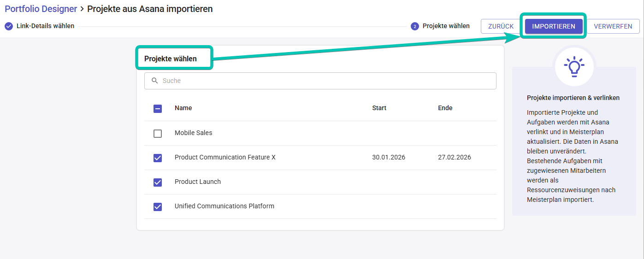The image size is (644, 259).
Task: Click the Ende column header
Action: pyautogui.click(x=445, y=108)
